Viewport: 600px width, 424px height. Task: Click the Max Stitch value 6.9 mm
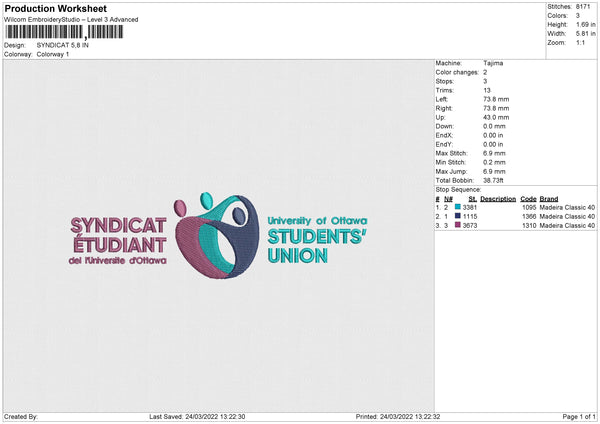(x=494, y=153)
